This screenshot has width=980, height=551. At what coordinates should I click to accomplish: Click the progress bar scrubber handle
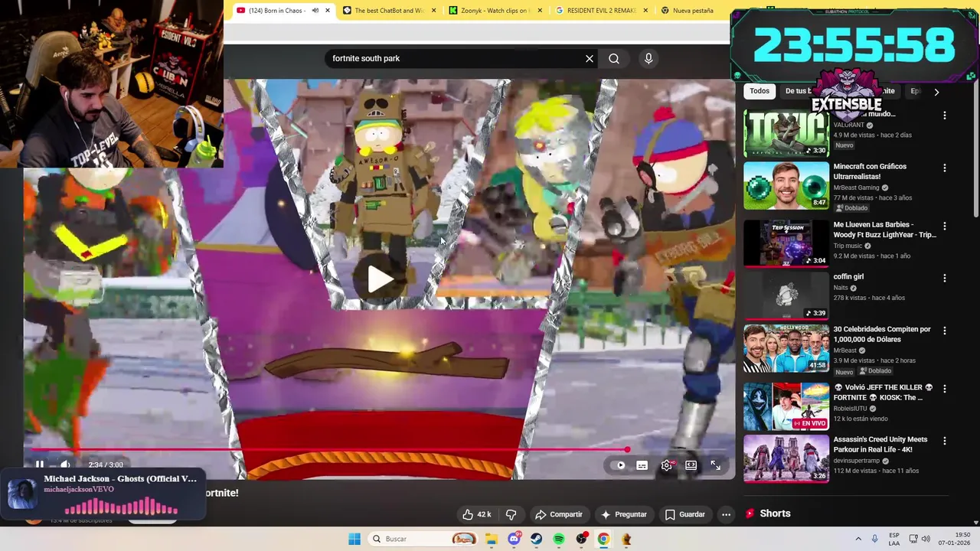click(627, 450)
